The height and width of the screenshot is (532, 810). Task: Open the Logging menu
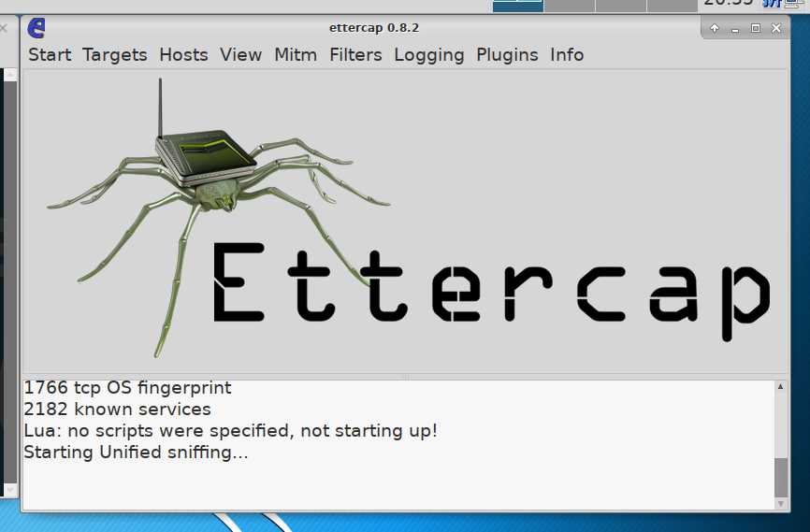click(x=428, y=55)
